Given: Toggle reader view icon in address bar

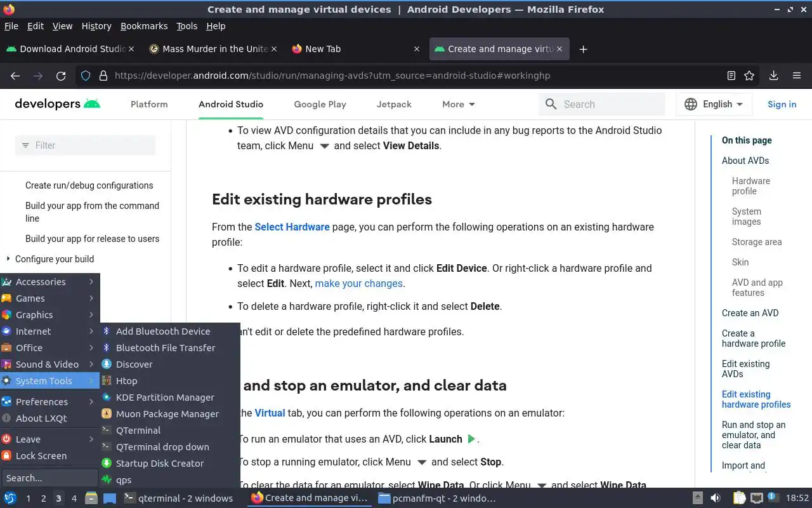Looking at the screenshot, I should tap(731, 76).
